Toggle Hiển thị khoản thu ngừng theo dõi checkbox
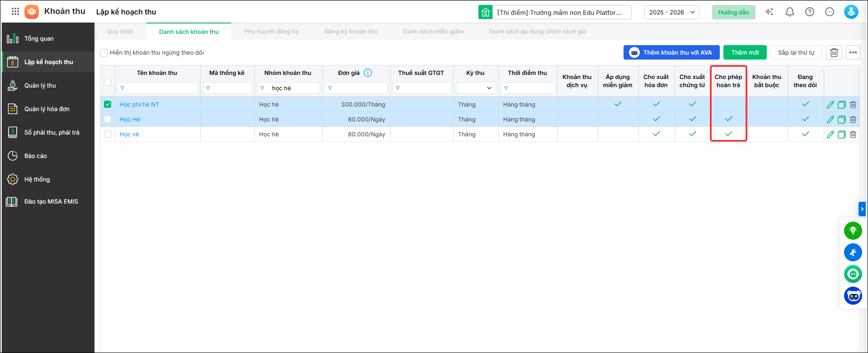This screenshot has width=868, height=353. tap(104, 53)
